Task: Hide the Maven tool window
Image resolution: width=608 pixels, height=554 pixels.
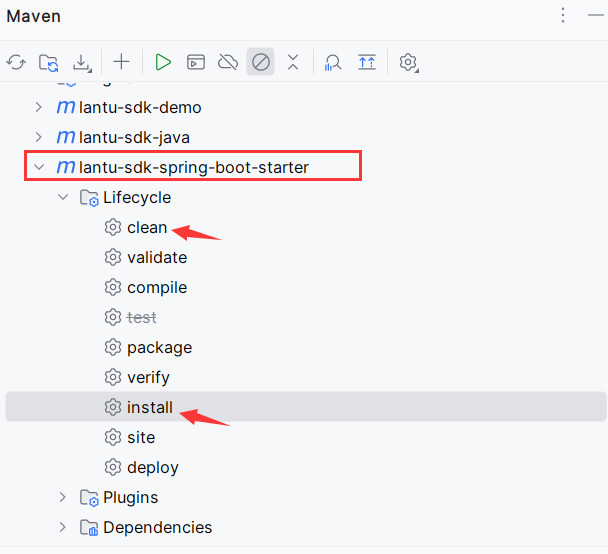Action: pos(596,16)
